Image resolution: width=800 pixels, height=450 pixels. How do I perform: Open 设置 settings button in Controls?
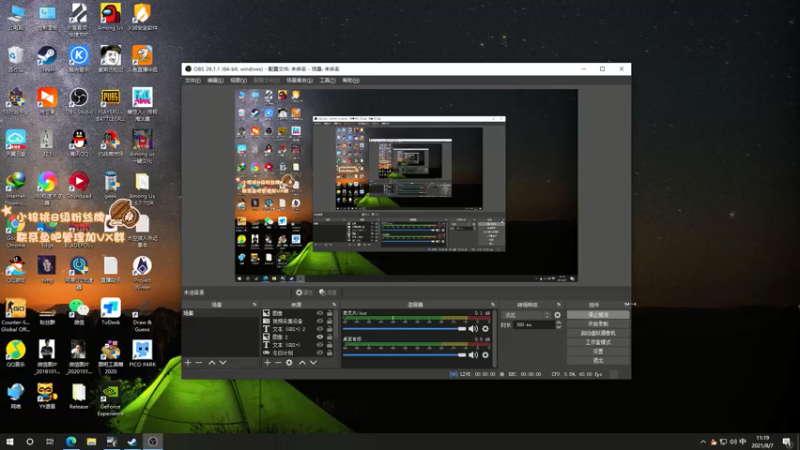tap(598, 352)
